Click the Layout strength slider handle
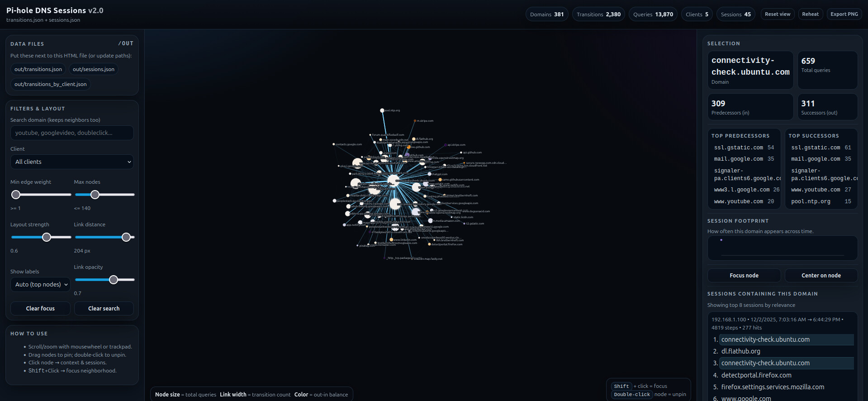The image size is (868, 401). pos(47,237)
